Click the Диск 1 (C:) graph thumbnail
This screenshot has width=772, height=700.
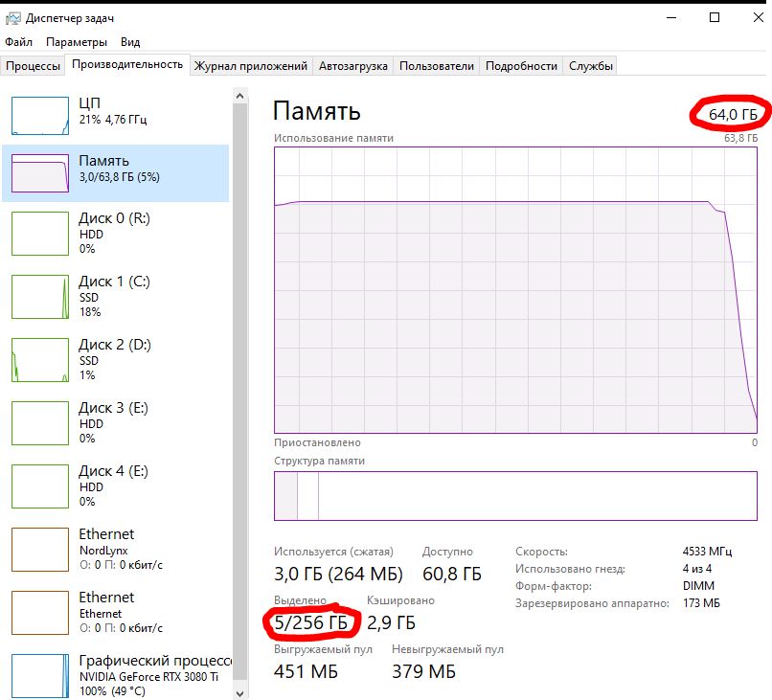(40, 297)
